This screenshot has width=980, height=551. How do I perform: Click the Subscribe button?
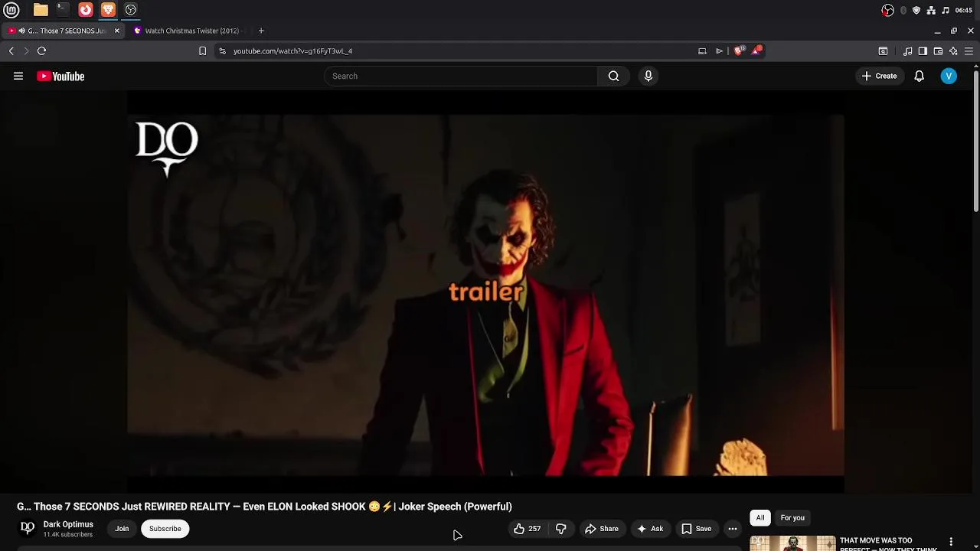(165, 529)
